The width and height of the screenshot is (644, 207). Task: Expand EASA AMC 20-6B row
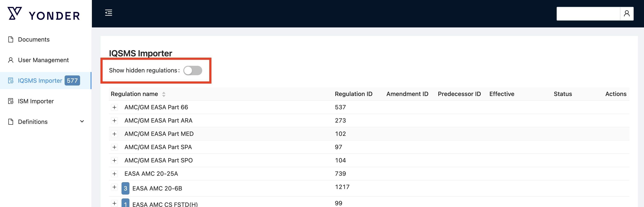(x=114, y=187)
